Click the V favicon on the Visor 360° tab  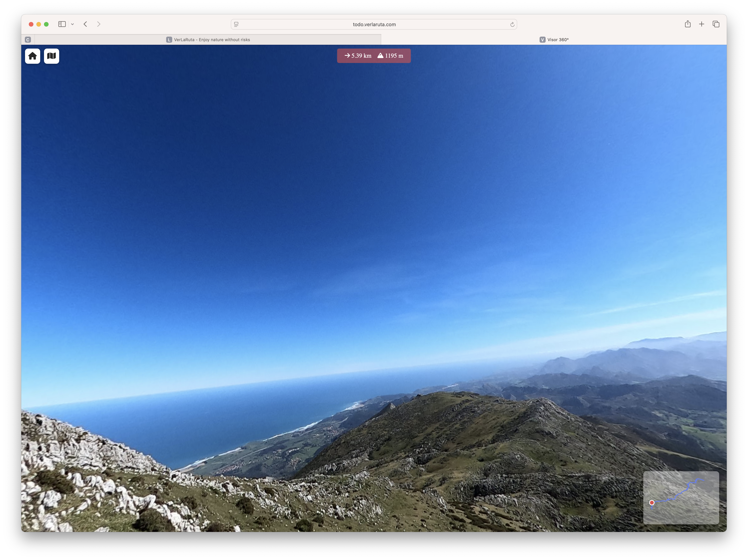click(x=543, y=40)
